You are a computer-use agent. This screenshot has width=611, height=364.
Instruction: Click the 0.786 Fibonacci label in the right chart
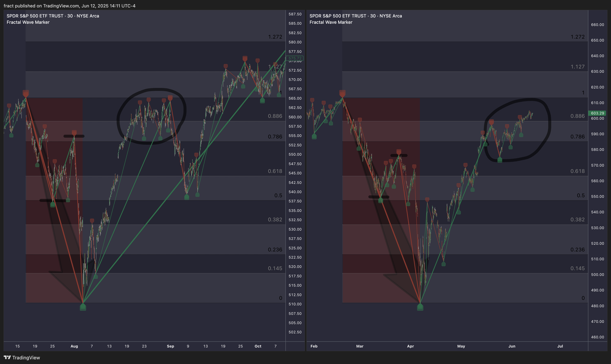click(x=578, y=137)
